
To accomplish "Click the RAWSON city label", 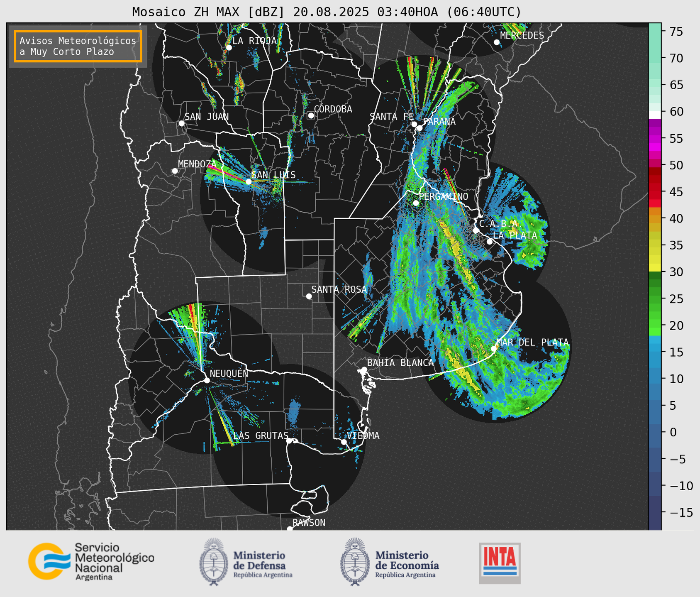I will (309, 523).
